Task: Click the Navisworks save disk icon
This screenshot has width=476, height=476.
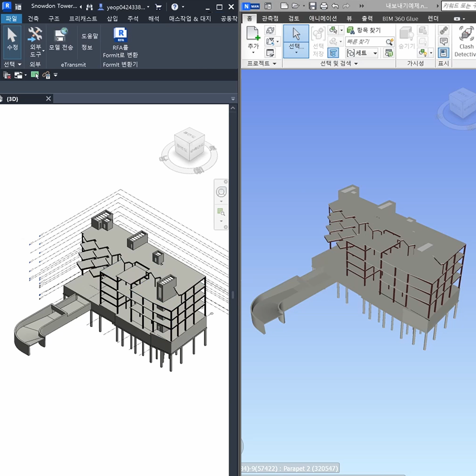Action: [x=313, y=6]
